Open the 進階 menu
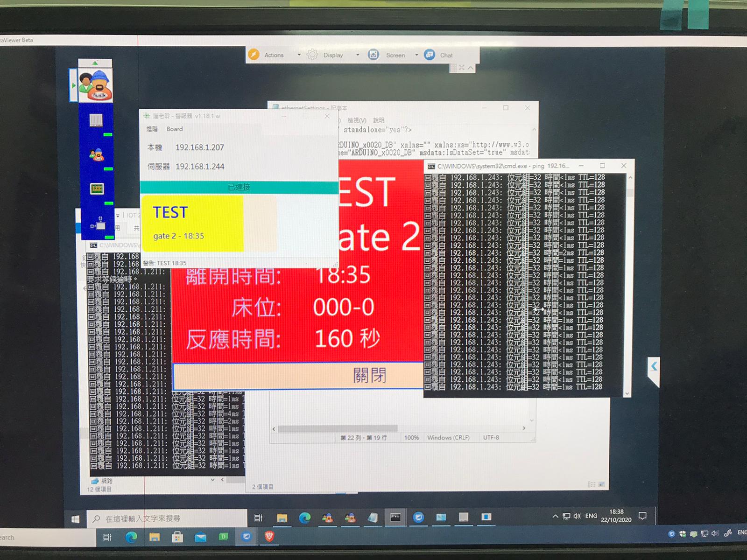Screen dimensions: 747x560 152,129
